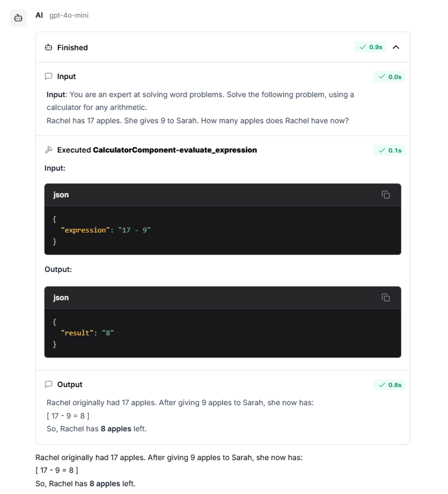Click the gpt-4o-mini model label
The height and width of the screenshot is (494, 448).
click(x=69, y=15)
